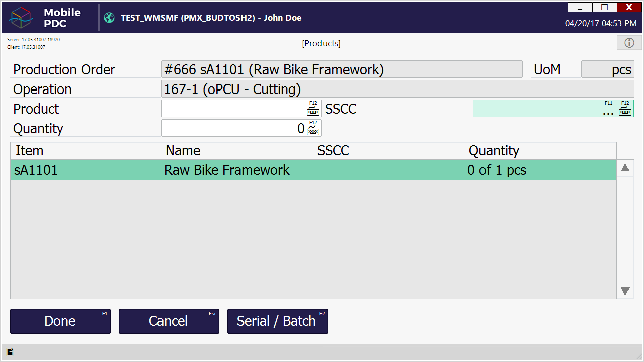Screen dimensions: 644x362
Task: Open keyboard icon in SSCC field
Action: tap(625, 109)
